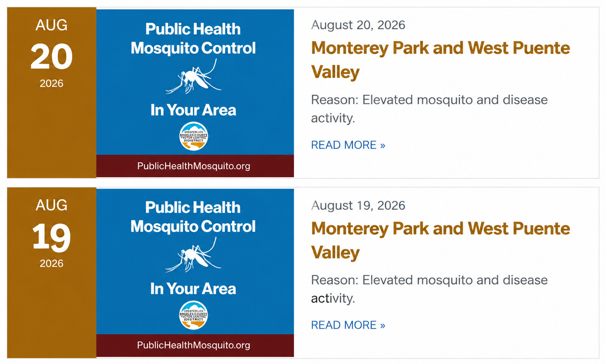The height and width of the screenshot is (364, 606).
Task: Click the 'August 19, 2026' date text
Action: 358,205
